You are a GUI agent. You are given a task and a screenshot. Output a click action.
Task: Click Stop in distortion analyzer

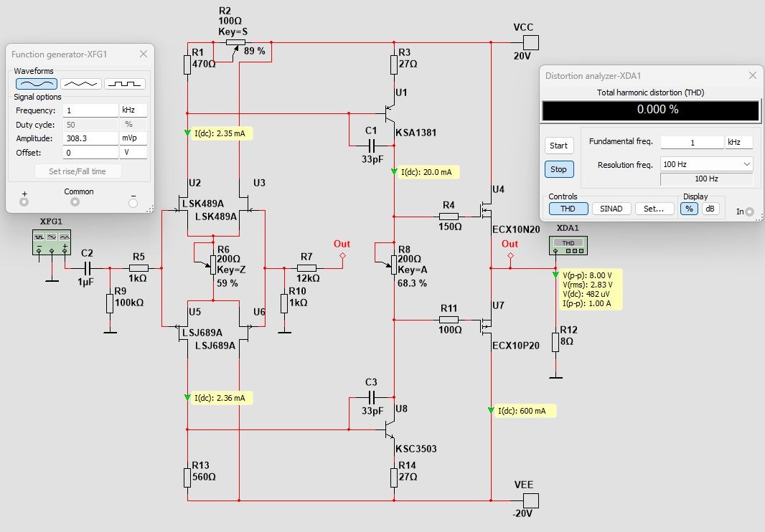(x=559, y=169)
